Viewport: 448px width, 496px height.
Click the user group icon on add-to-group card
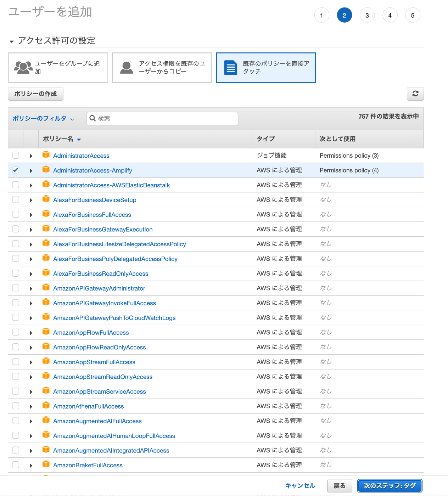pos(23,67)
